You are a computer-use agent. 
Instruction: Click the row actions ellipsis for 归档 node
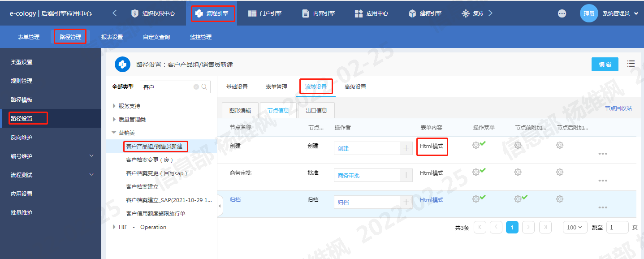(x=603, y=207)
